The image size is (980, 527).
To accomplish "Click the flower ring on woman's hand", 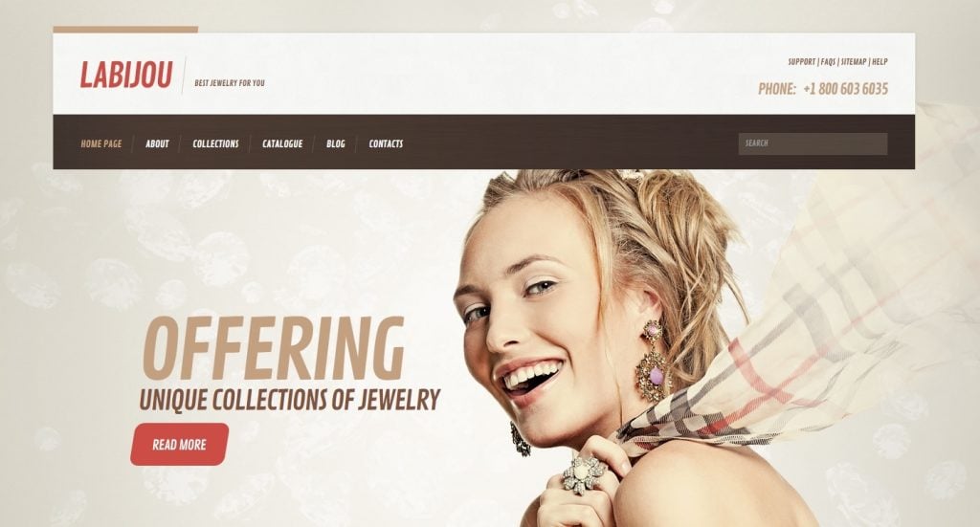I will coord(583,474).
